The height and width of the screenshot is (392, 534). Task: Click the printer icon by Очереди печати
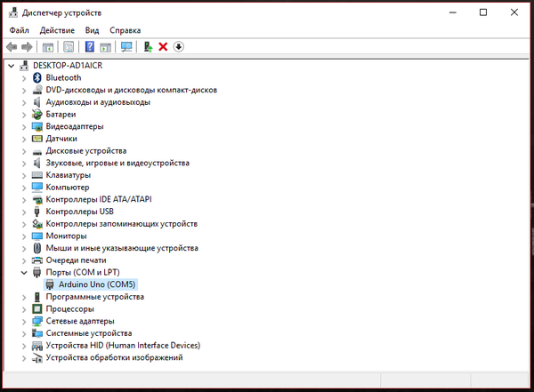(x=37, y=260)
